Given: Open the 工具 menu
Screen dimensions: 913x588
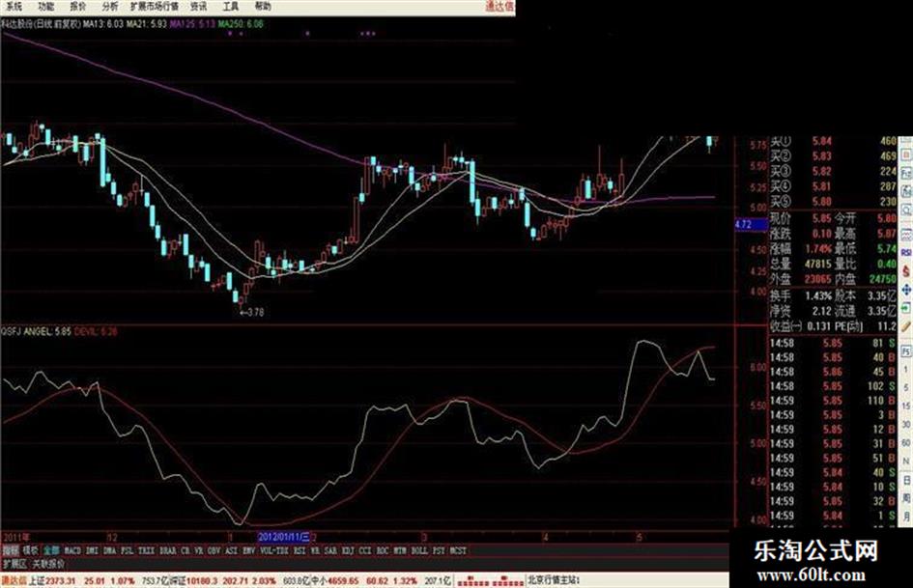Looking at the screenshot, I should tap(231, 7).
